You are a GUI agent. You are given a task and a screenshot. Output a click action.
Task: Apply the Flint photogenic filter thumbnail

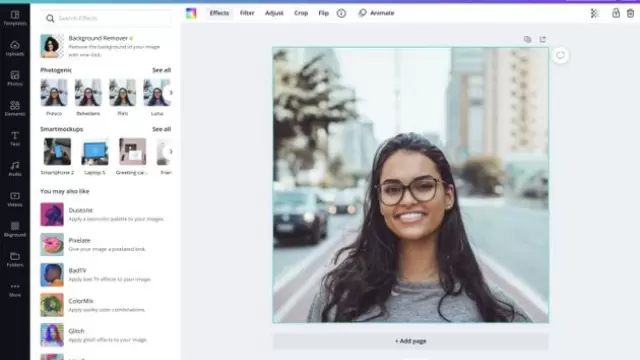click(x=122, y=93)
